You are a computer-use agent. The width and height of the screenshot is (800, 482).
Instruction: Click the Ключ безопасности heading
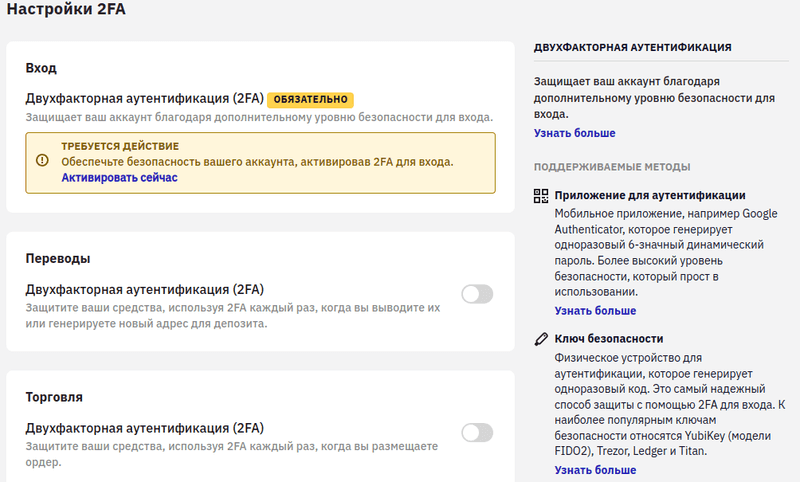click(x=609, y=339)
